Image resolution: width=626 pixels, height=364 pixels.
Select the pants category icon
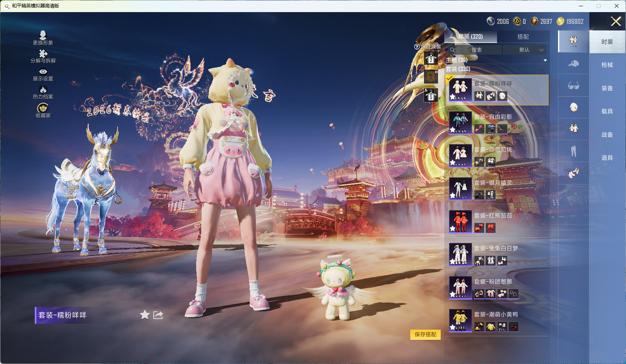(x=573, y=151)
